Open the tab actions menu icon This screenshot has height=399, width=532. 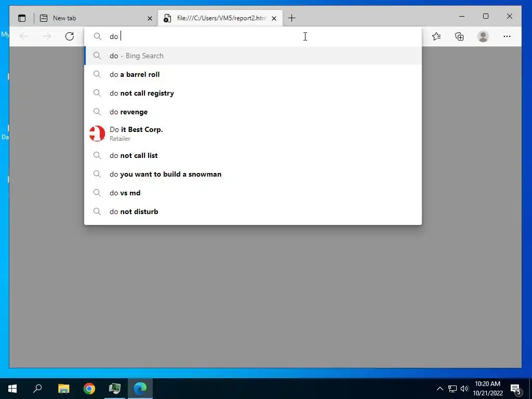[x=22, y=18]
